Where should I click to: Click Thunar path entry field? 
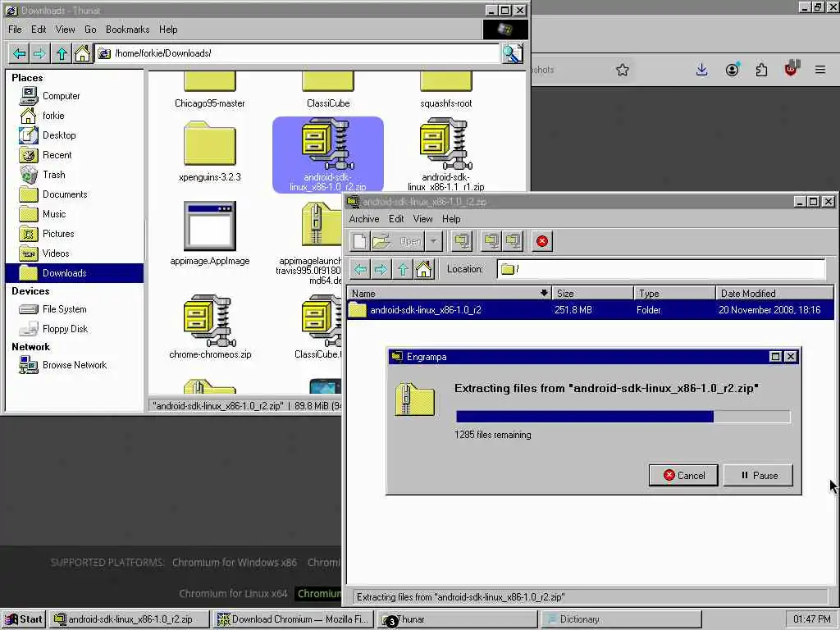click(297, 53)
